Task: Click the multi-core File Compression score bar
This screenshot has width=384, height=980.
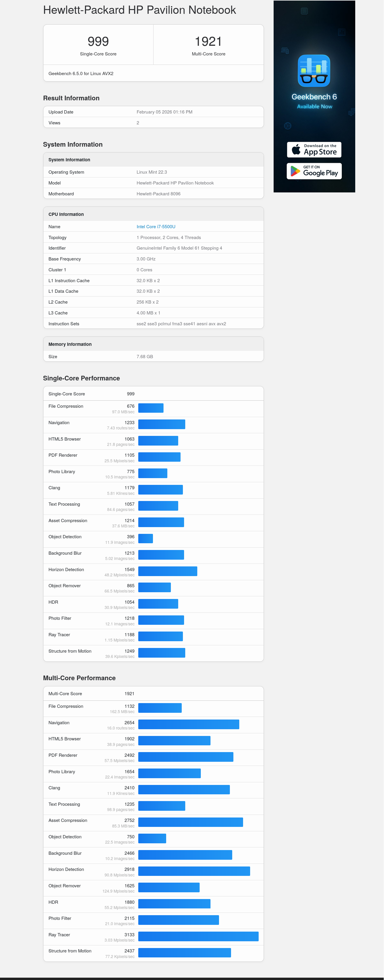Action: (x=160, y=708)
